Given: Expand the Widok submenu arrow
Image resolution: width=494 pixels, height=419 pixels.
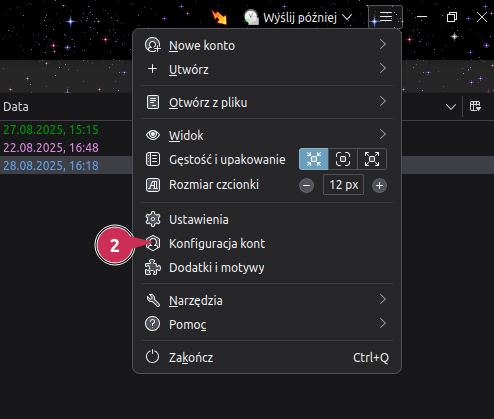Looking at the screenshot, I should (x=383, y=134).
